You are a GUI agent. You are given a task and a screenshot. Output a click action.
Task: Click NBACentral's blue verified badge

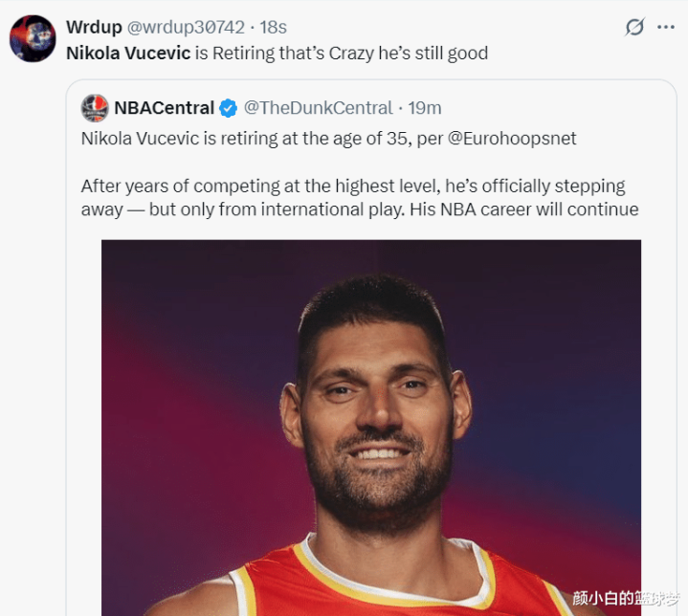229,108
